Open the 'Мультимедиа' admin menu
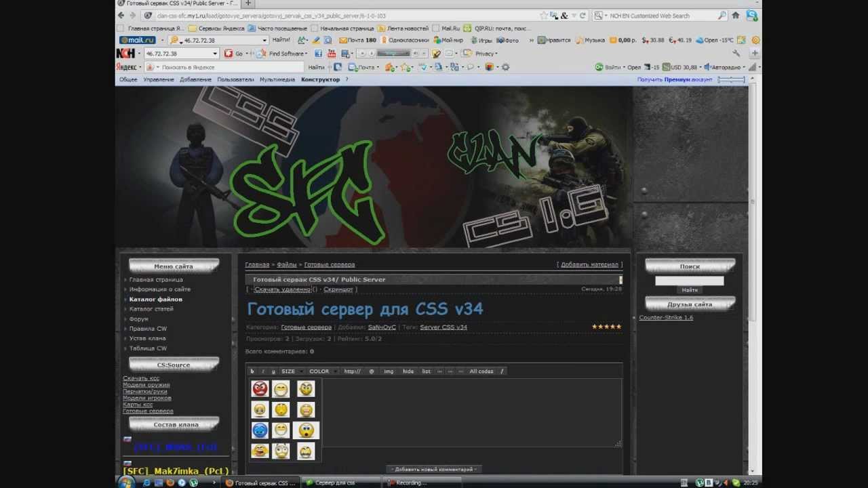 277,79
